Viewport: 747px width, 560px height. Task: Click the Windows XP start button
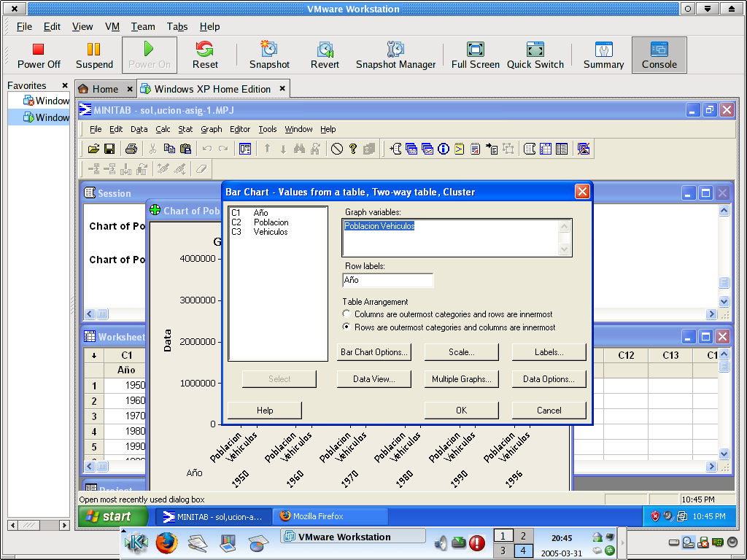[113, 516]
